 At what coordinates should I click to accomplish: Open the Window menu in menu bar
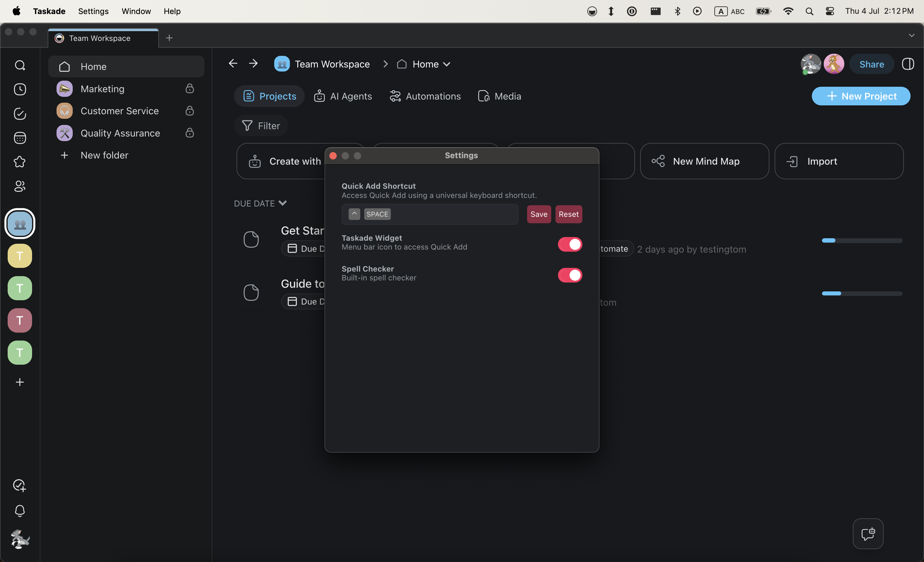136,11
